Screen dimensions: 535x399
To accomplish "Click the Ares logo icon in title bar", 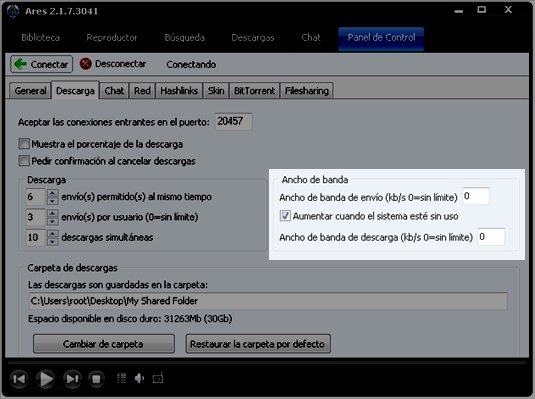I will tap(12, 12).
